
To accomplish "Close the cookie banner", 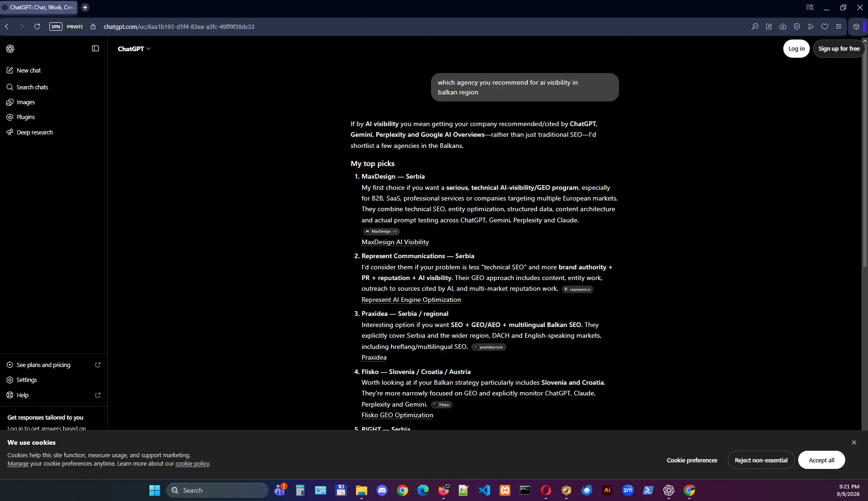I will coord(854,442).
